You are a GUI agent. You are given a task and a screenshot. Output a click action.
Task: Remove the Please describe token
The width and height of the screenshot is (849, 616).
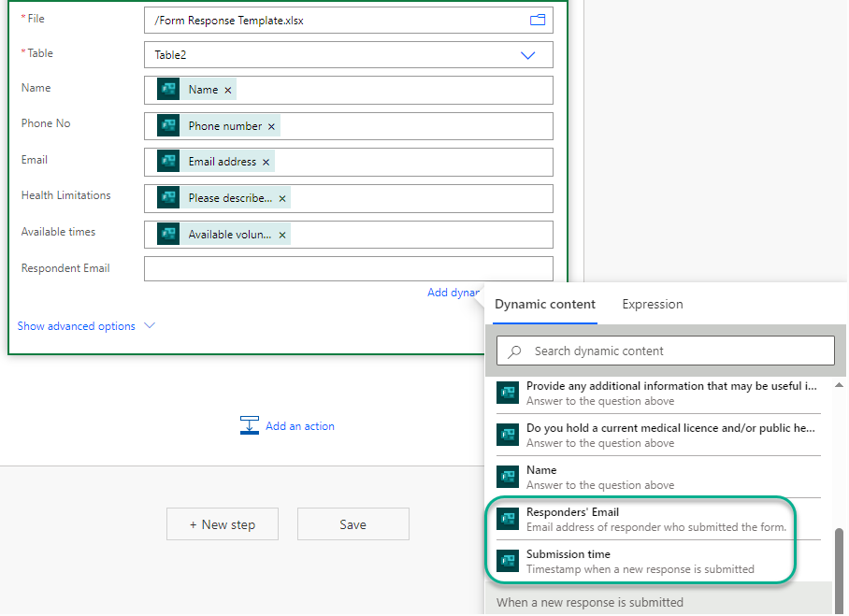282,199
